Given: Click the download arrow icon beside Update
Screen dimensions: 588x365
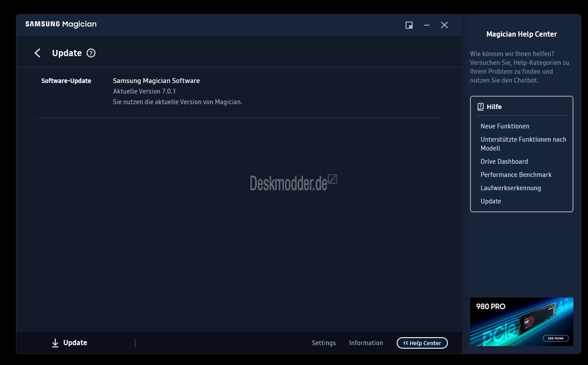Looking at the screenshot, I should (x=55, y=343).
